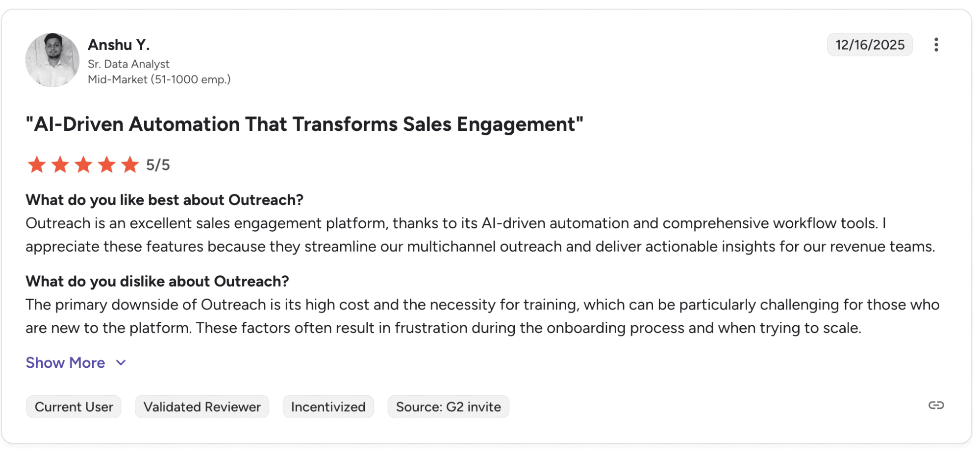Image resolution: width=980 pixels, height=453 pixels.
Task: Click the Sr. Data Analyst job title
Action: pos(128,64)
